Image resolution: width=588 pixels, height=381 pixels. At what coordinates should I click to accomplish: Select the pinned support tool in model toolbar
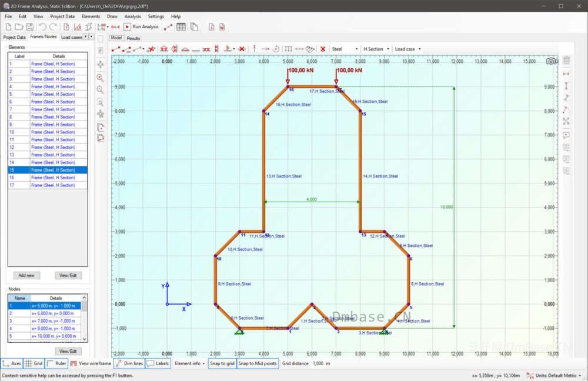click(164, 49)
